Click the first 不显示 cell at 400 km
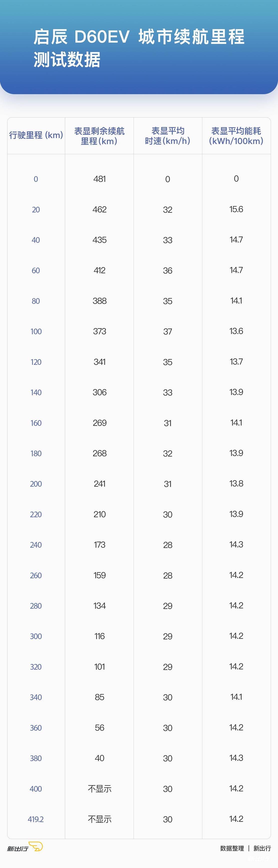Viewport: 278px width, 868px height. point(99,789)
